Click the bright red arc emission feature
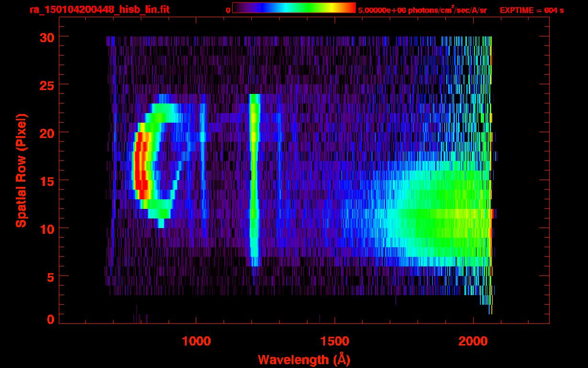 141,165
